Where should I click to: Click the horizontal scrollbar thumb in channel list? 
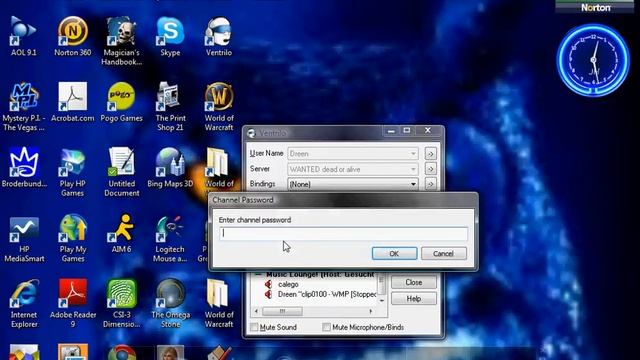(x=282, y=311)
